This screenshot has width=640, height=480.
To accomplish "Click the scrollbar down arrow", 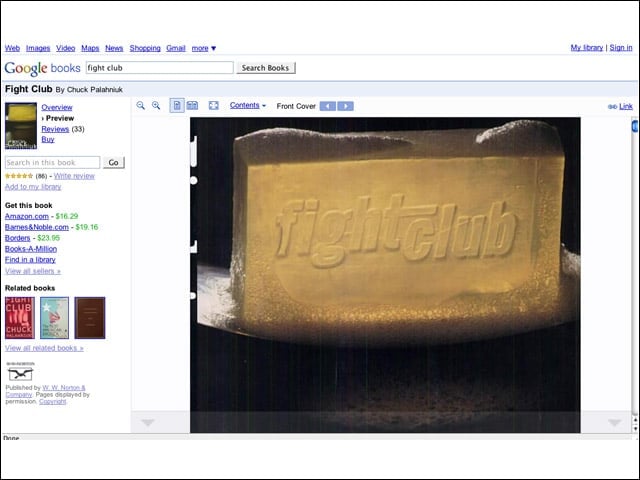I will [x=635, y=429].
